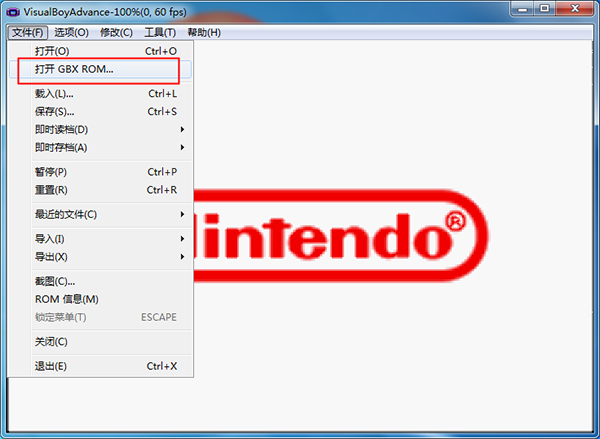
Task: Exit the emulator via 退出(E)
Action: 52,366
